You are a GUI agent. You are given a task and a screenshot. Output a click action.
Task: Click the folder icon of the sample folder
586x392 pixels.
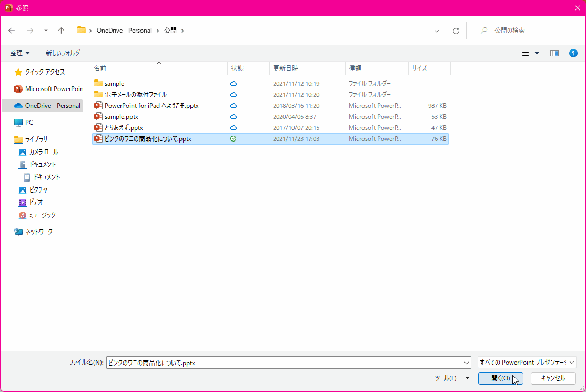coord(98,83)
